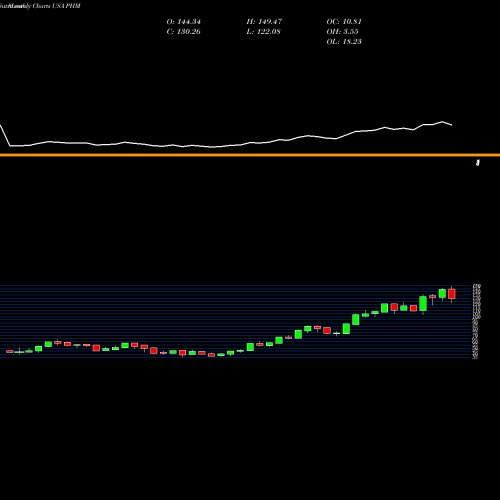Click the white indicator line's sharp drop at start
This screenshot has width=500, height=500.
click(5, 135)
